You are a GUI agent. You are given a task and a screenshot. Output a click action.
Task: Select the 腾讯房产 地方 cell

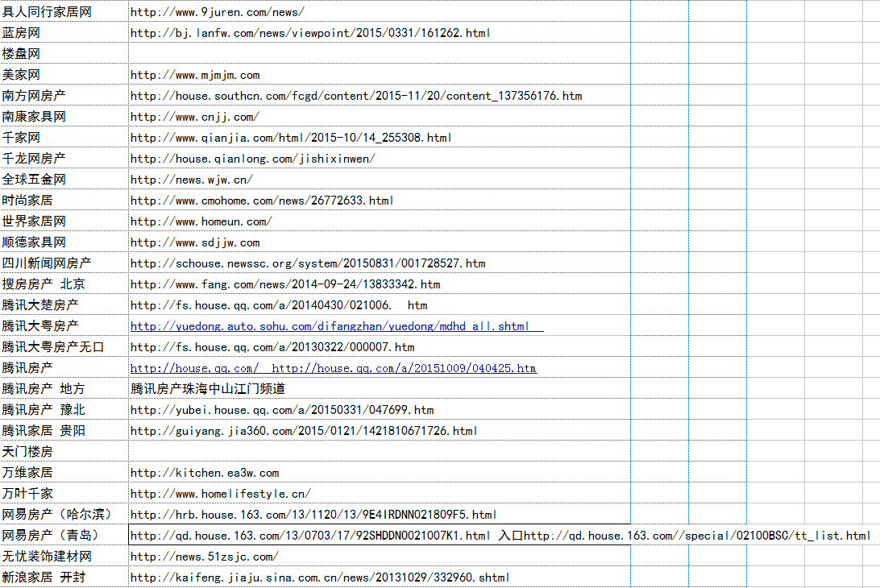tap(64, 389)
